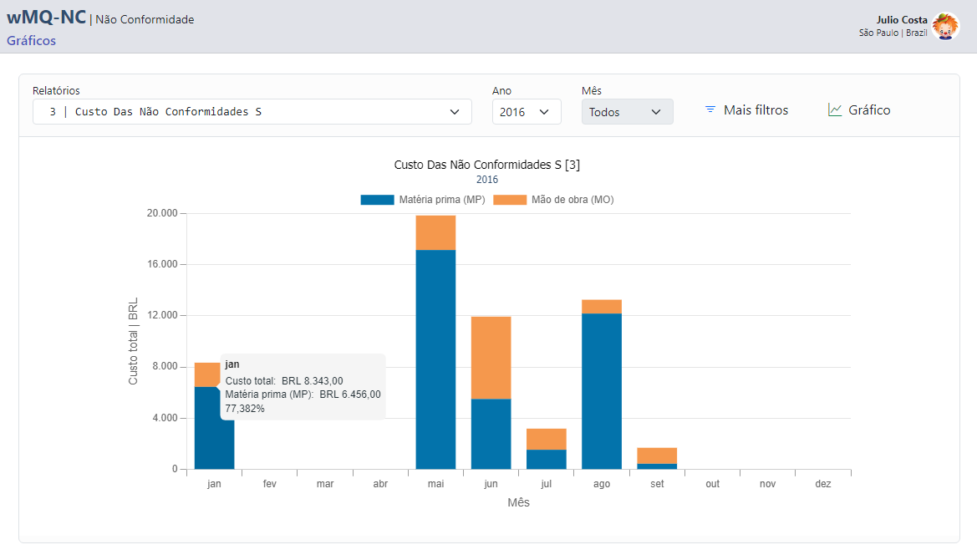Select the orange MO segment for set
Image resolution: width=977 pixels, height=560 pixels.
click(657, 456)
